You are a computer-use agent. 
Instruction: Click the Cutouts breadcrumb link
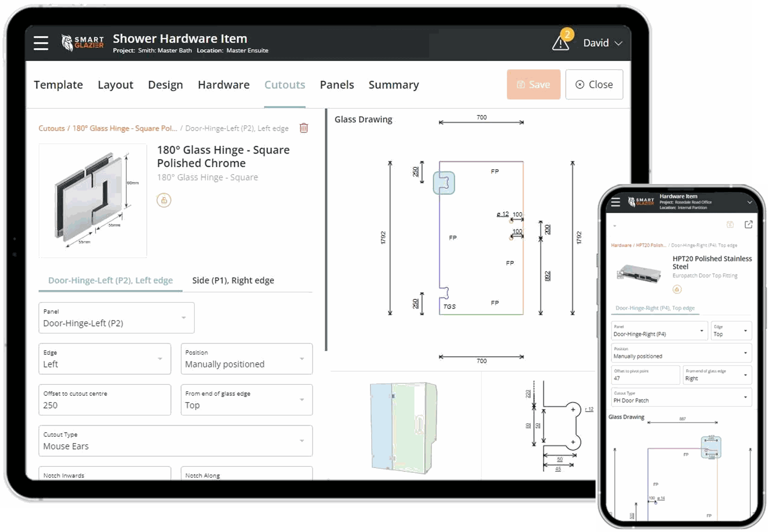(51, 128)
